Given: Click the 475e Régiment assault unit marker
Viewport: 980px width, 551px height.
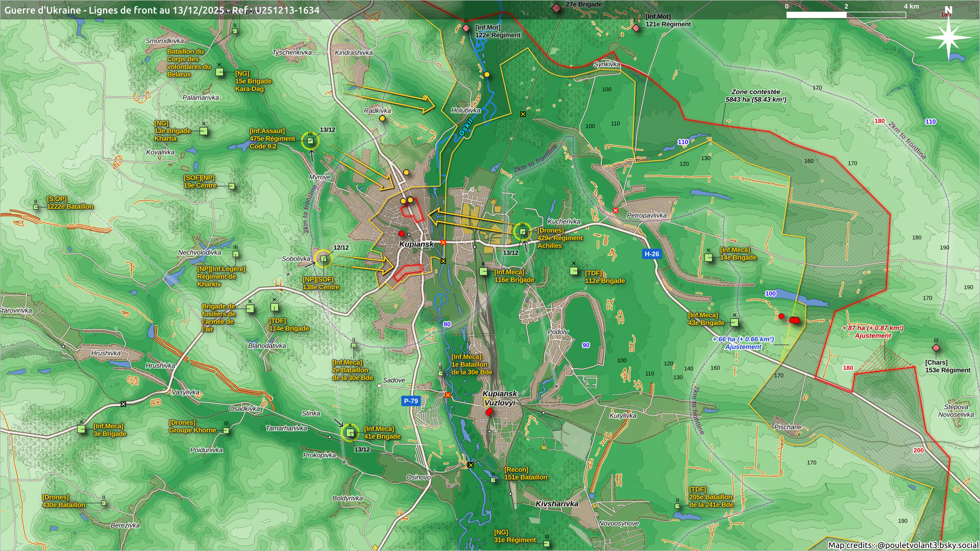Looking at the screenshot, I should [x=310, y=141].
